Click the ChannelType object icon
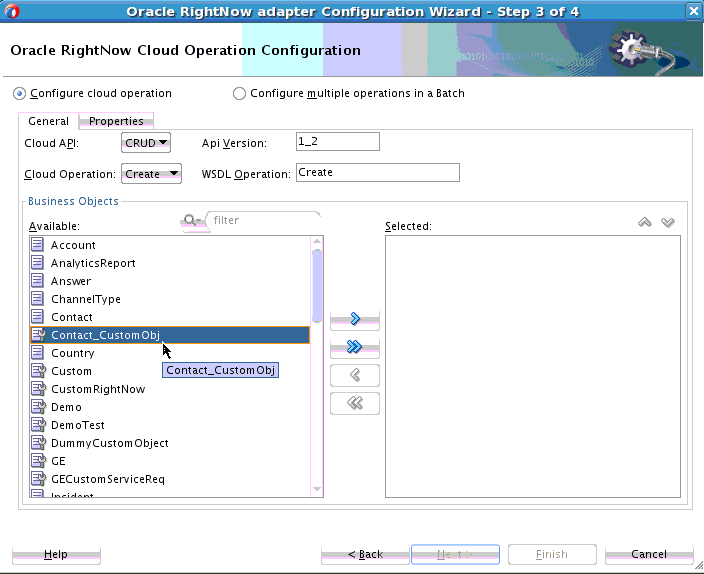 click(x=38, y=299)
